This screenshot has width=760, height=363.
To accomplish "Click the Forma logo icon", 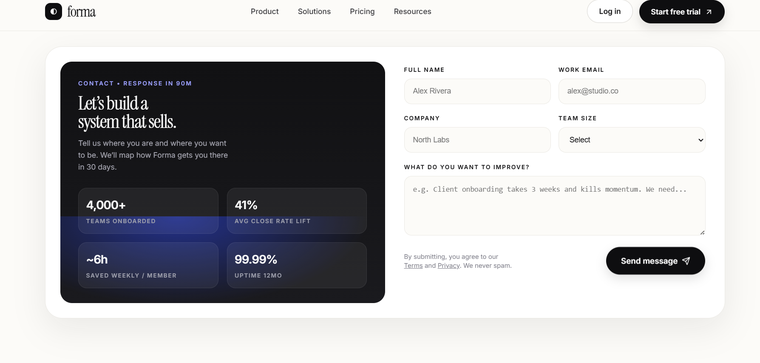I will pos(53,11).
